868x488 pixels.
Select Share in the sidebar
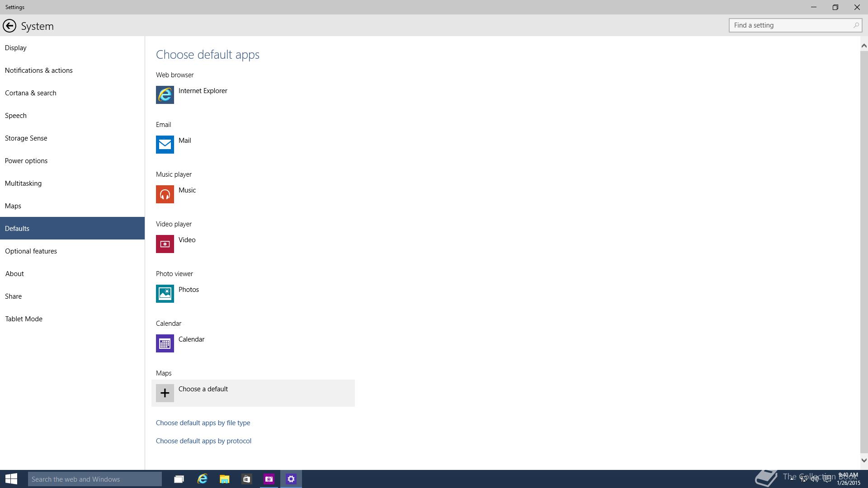tap(72, 296)
